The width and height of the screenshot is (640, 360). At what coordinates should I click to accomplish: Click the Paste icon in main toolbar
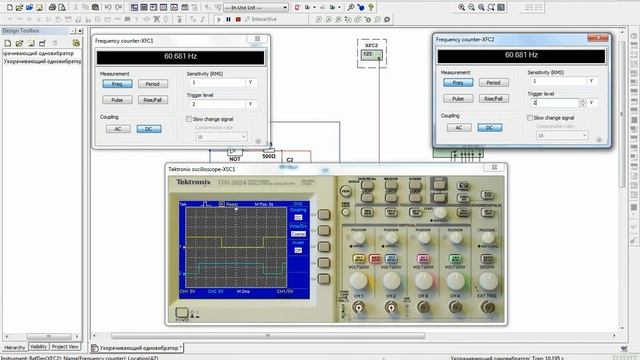point(95,7)
